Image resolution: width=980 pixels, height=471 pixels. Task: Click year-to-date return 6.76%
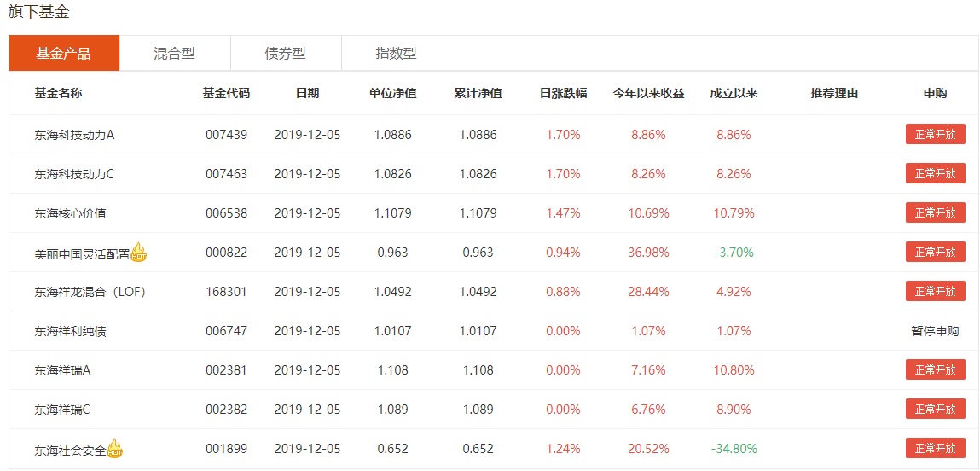tap(649, 410)
